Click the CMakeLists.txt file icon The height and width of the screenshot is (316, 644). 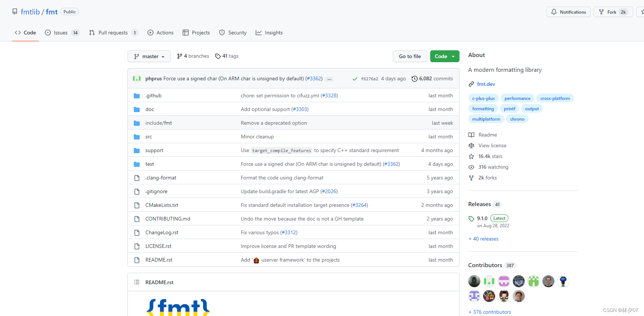(137, 205)
